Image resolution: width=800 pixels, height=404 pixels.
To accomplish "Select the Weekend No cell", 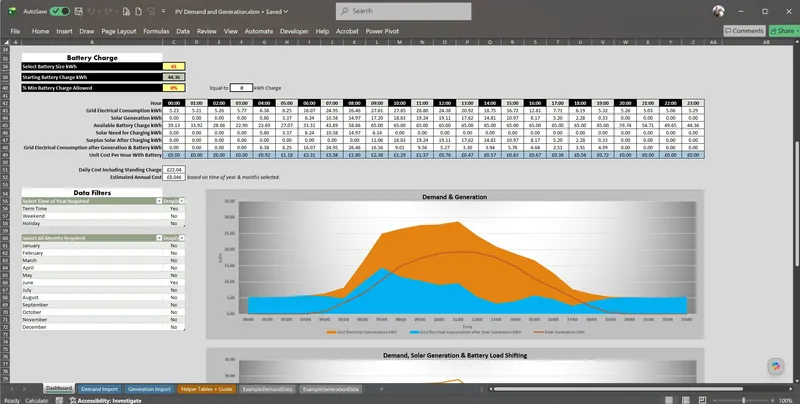I will [x=174, y=216].
